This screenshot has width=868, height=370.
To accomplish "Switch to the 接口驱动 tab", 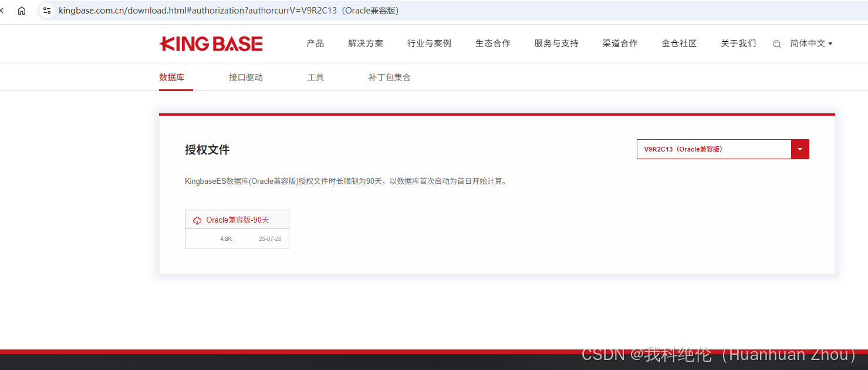I will pyautogui.click(x=246, y=78).
